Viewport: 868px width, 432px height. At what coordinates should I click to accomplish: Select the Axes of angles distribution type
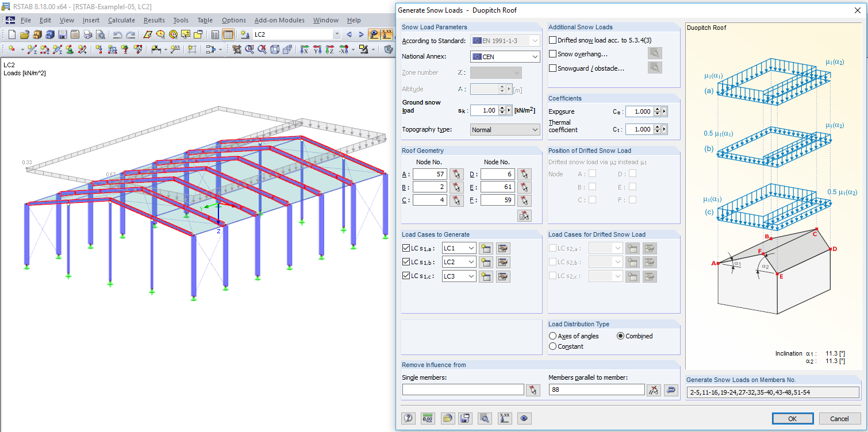[552, 336]
